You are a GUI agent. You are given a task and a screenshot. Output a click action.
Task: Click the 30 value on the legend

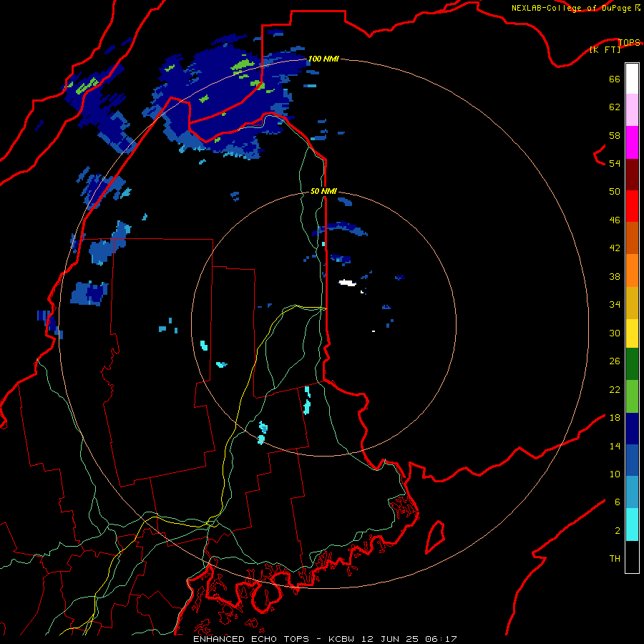pyautogui.click(x=615, y=333)
